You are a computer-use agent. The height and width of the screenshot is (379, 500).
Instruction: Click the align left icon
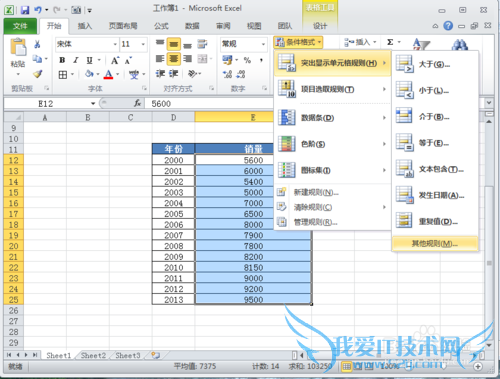[160, 59]
